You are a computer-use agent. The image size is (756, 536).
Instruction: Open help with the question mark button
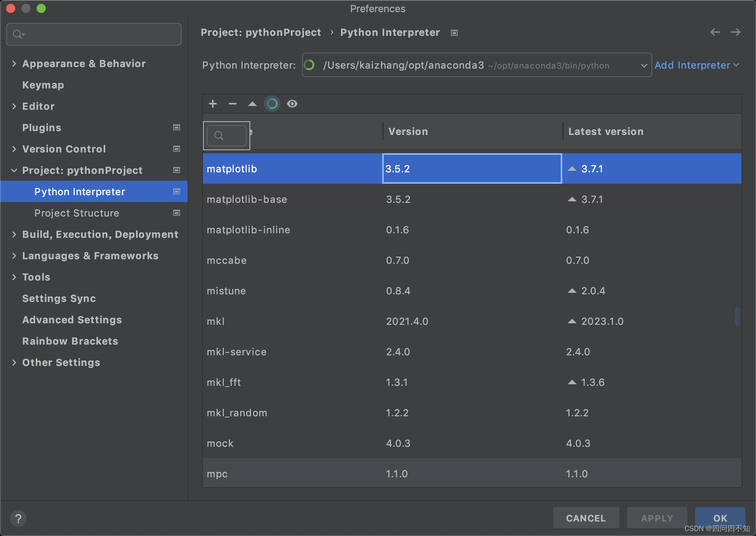(x=18, y=518)
